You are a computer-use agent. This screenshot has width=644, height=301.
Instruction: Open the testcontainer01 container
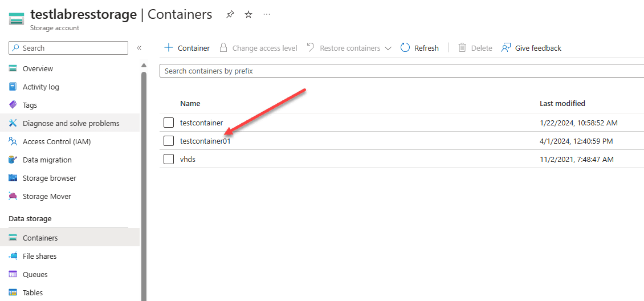(x=205, y=141)
